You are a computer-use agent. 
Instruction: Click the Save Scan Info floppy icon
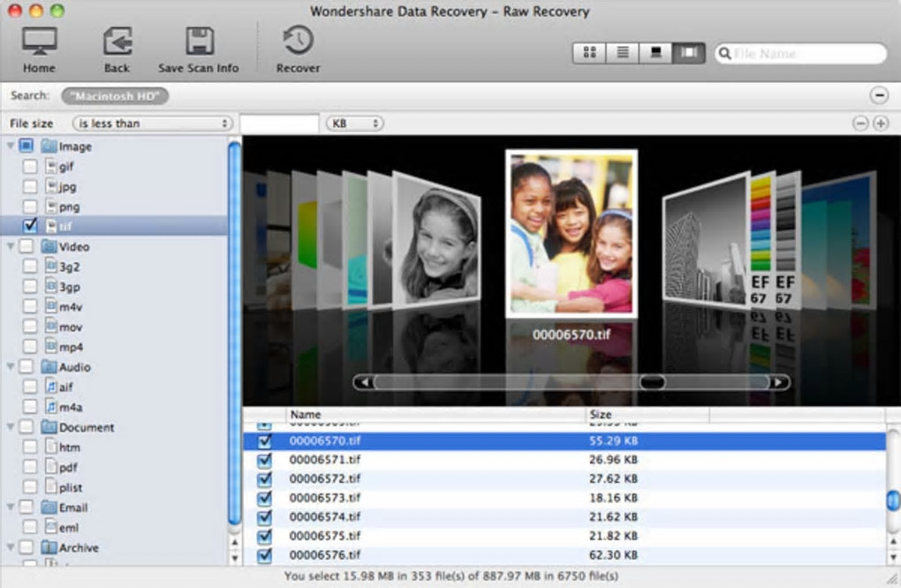pyautogui.click(x=199, y=41)
